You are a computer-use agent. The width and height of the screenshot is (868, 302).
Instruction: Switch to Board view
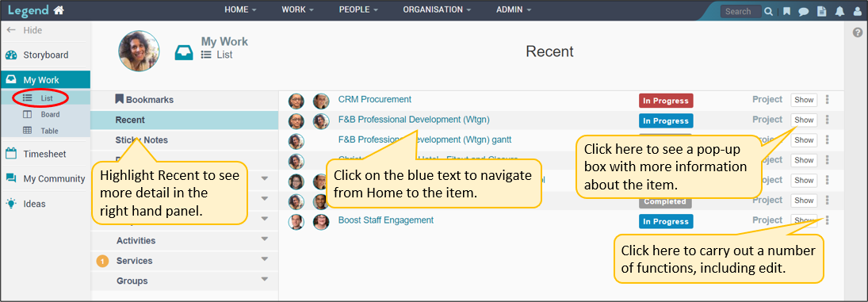tap(45, 114)
